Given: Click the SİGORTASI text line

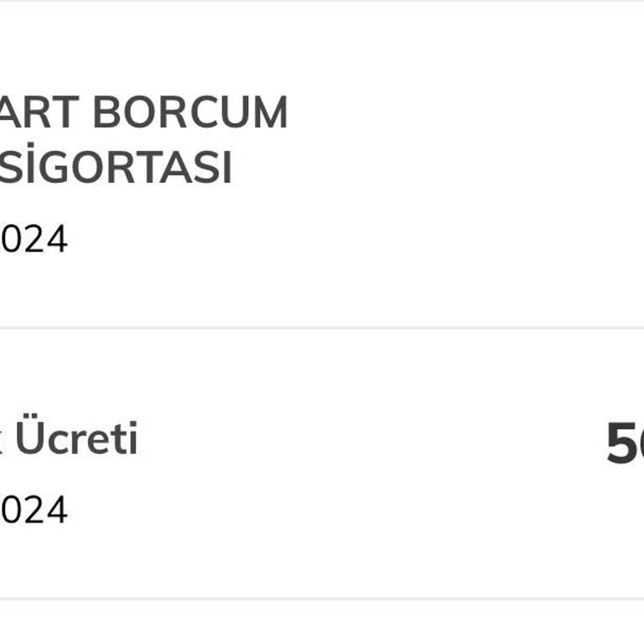Looking at the screenshot, I should click(x=116, y=168).
